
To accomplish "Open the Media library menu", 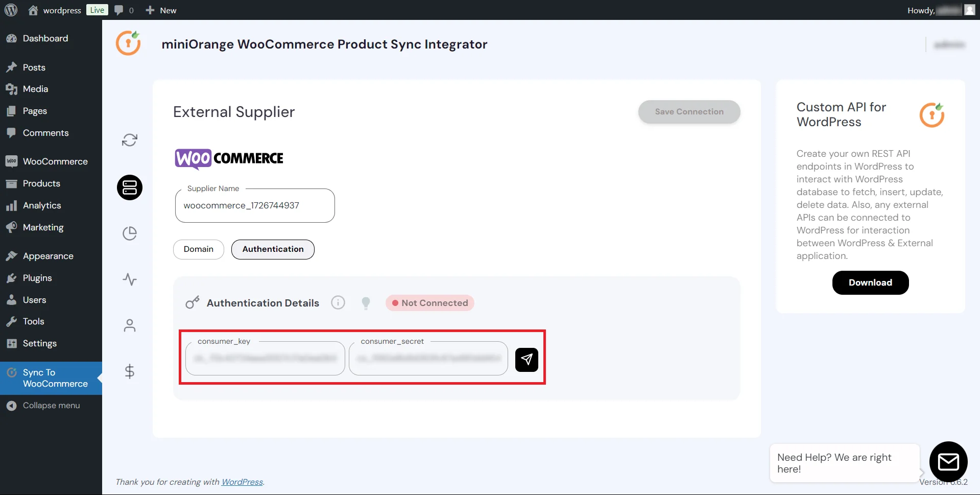I will (51, 89).
